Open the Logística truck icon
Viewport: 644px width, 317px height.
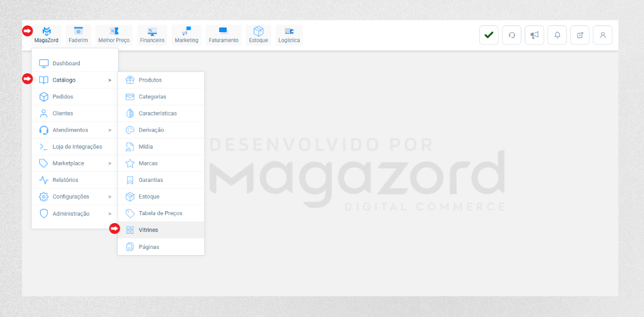pos(289,31)
